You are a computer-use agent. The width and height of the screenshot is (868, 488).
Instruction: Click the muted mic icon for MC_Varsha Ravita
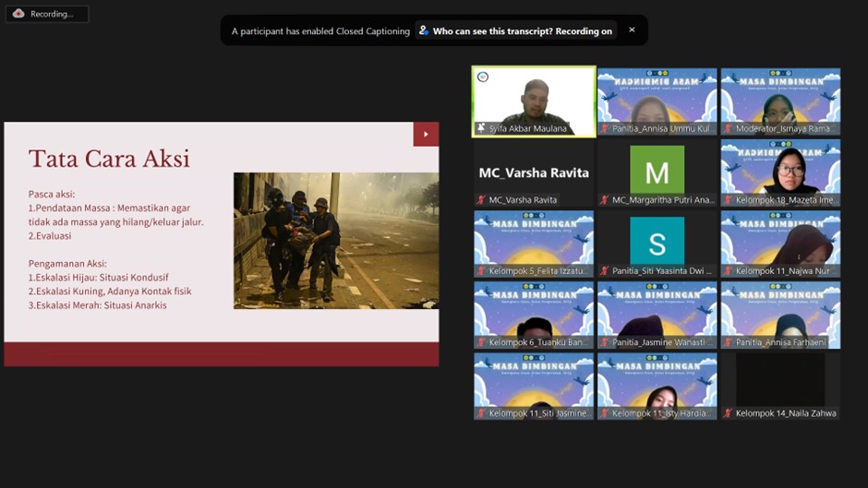click(x=481, y=200)
